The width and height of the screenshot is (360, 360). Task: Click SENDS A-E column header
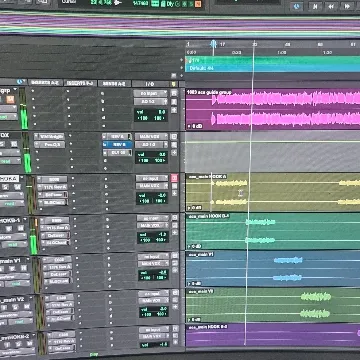click(x=114, y=84)
